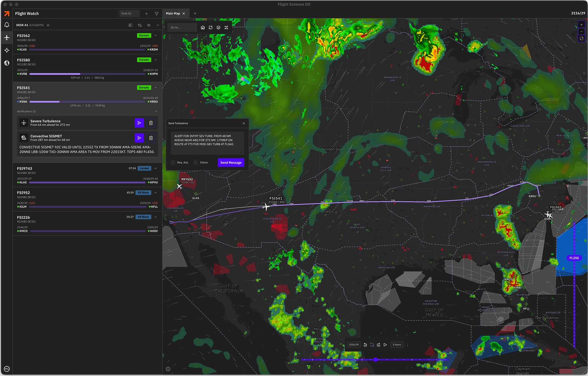Viewport: 588px width, 376px height.
Task: Open the notifications bell in sidebar
Action: 7,25
